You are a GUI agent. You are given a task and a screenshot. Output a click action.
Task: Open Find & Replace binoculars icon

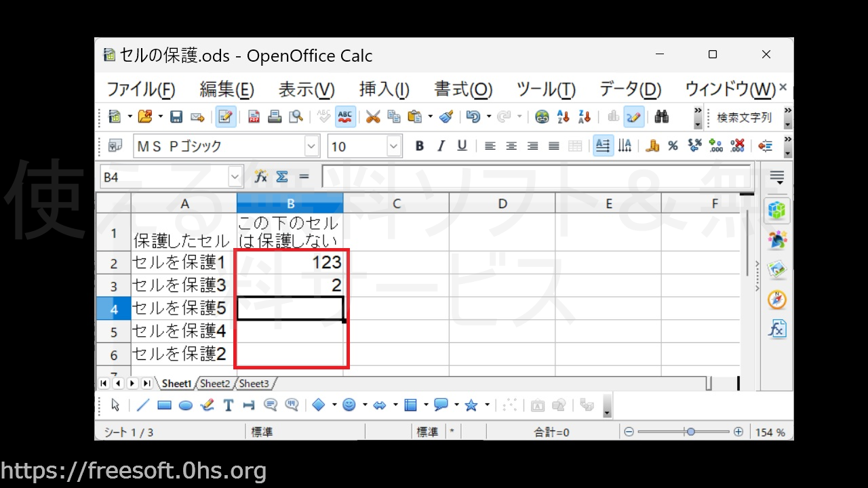click(662, 117)
